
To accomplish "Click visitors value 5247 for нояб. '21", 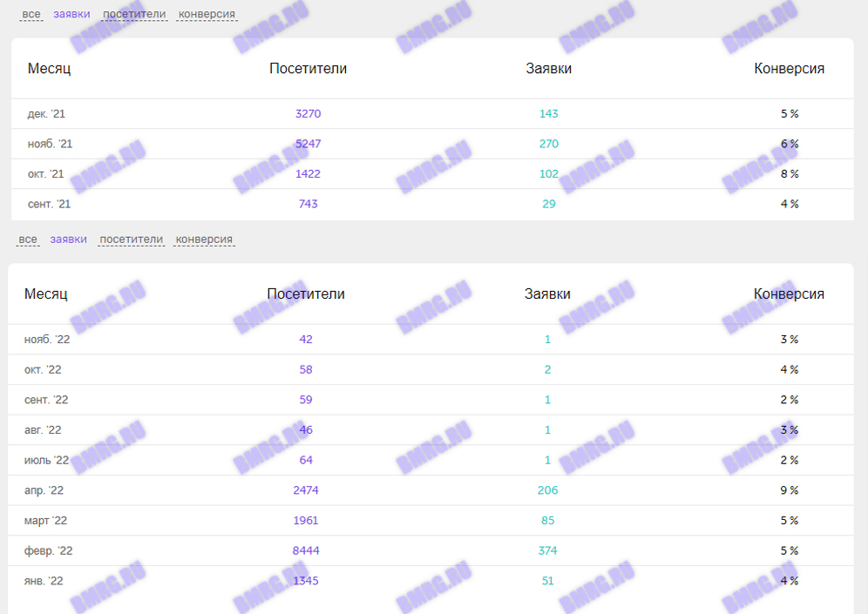I will point(308,144).
